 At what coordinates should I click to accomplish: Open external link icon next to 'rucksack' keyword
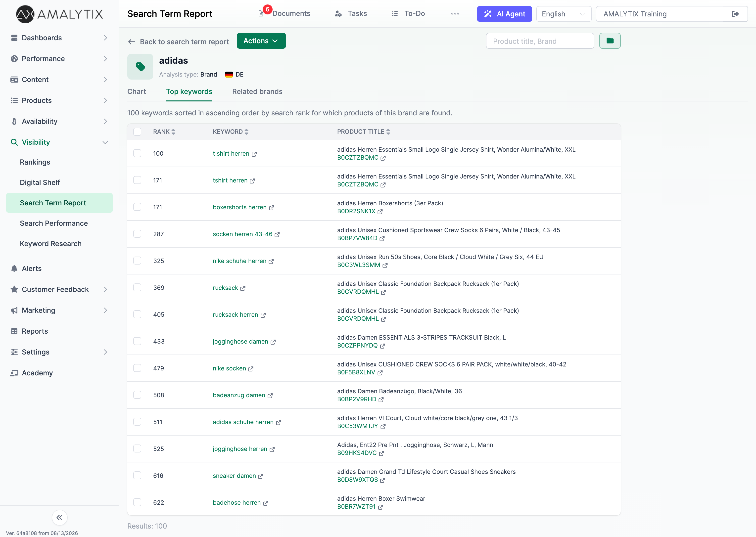(x=243, y=288)
